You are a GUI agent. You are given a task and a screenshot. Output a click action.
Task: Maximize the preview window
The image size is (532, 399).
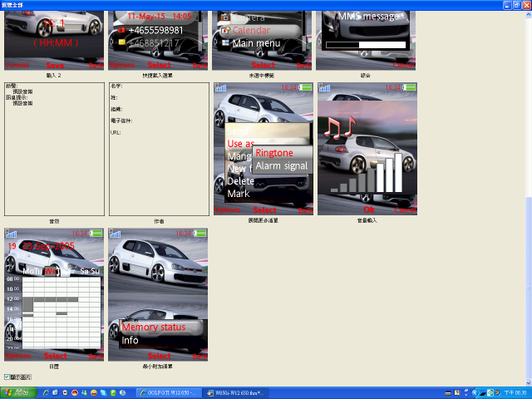(517, 5)
